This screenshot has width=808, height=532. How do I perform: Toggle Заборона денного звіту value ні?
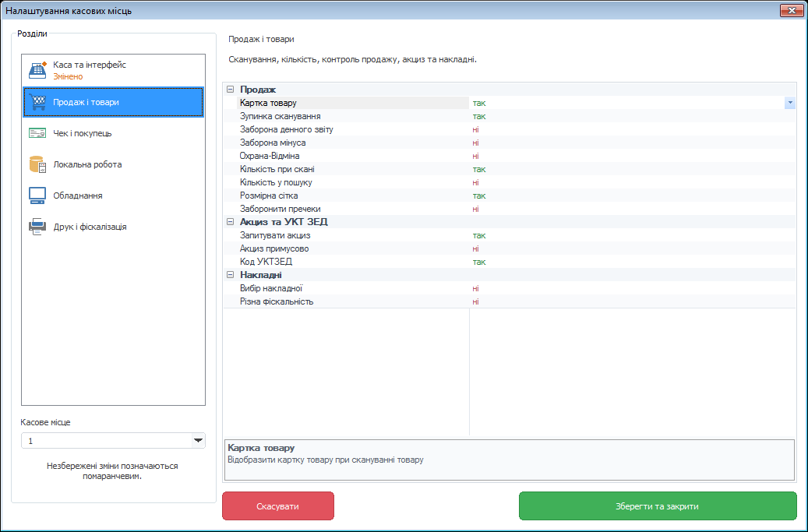pos(475,129)
